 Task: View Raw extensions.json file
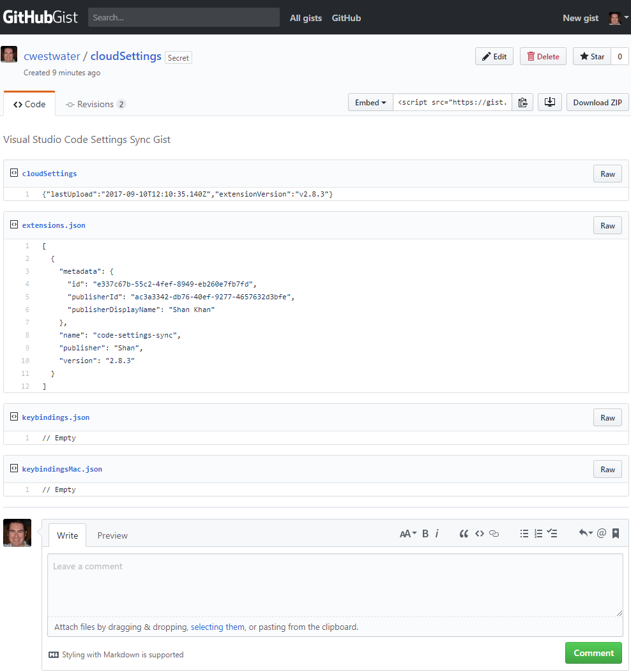tap(607, 226)
